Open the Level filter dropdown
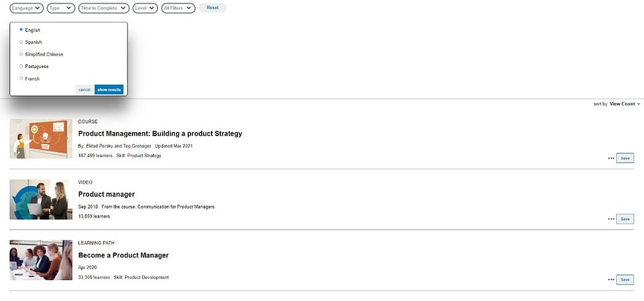The height and width of the screenshot is (301, 644). 145,8
